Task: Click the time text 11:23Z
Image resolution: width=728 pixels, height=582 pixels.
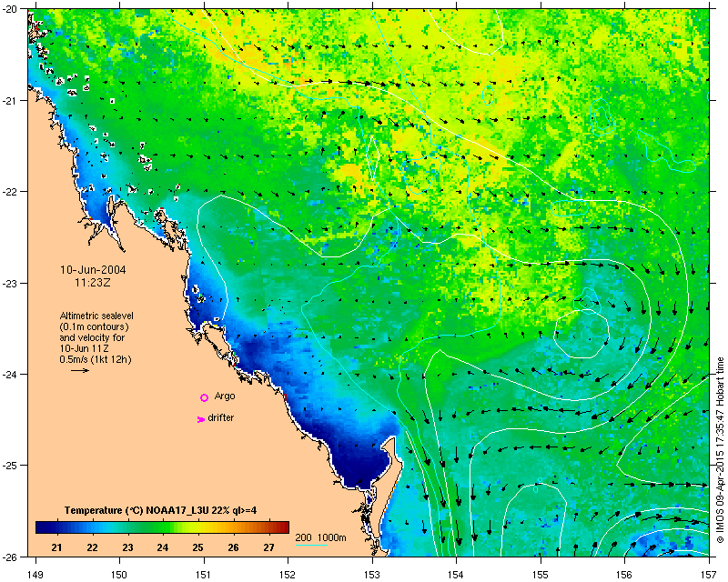Action: (x=93, y=282)
